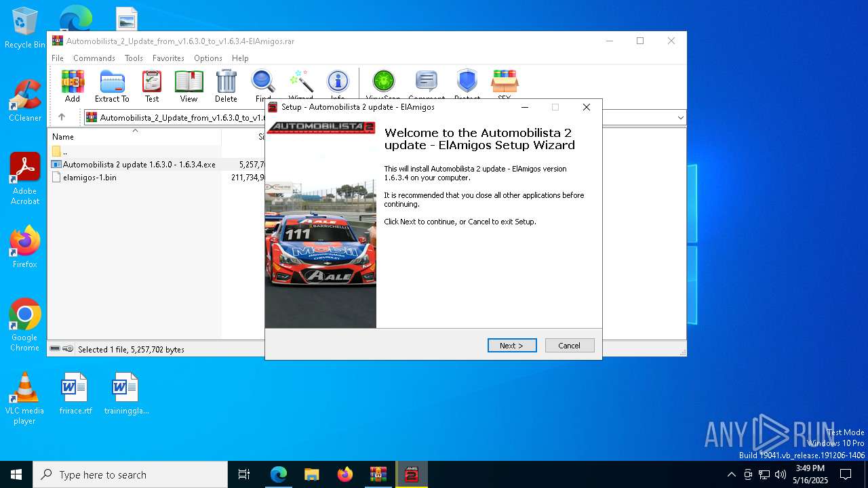This screenshot has height=488, width=868.
Task: Open the Tools menu in WinRAR
Action: point(134,58)
